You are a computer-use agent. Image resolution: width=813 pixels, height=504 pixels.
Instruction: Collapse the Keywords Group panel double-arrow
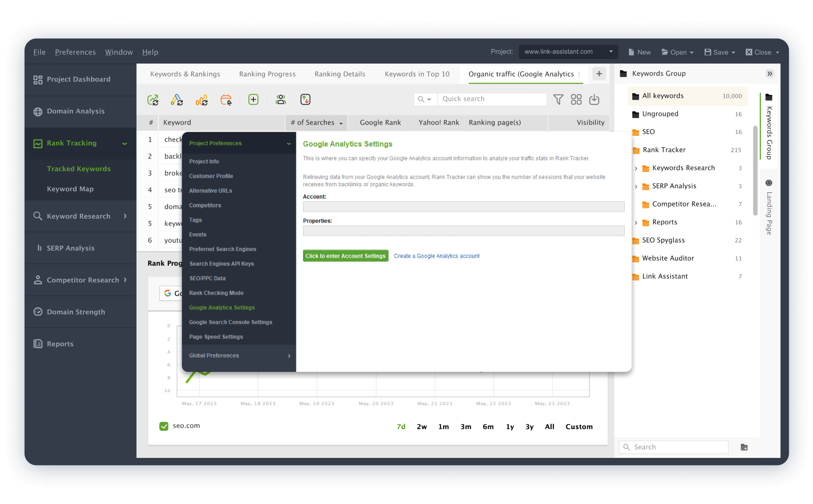(769, 74)
